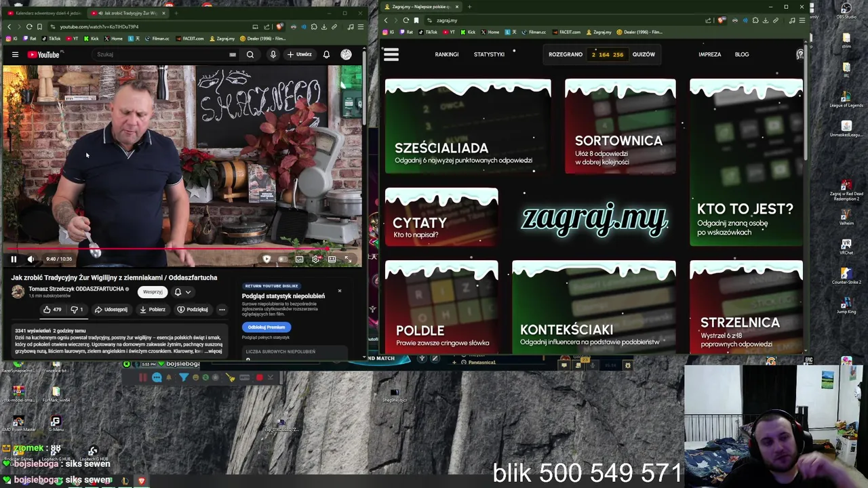Open Zagraj.my hamburger side menu

tap(391, 54)
